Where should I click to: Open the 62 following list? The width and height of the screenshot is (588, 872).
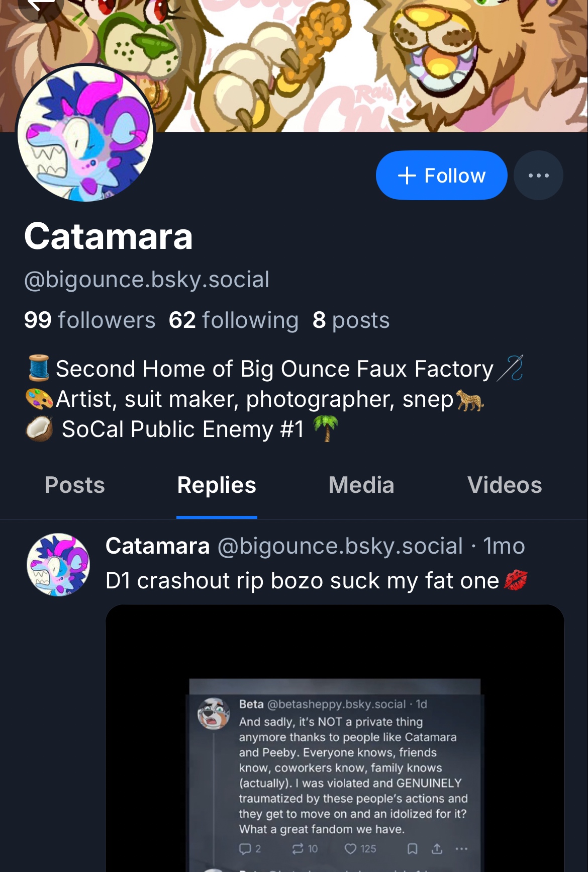pyautogui.click(x=234, y=320)
